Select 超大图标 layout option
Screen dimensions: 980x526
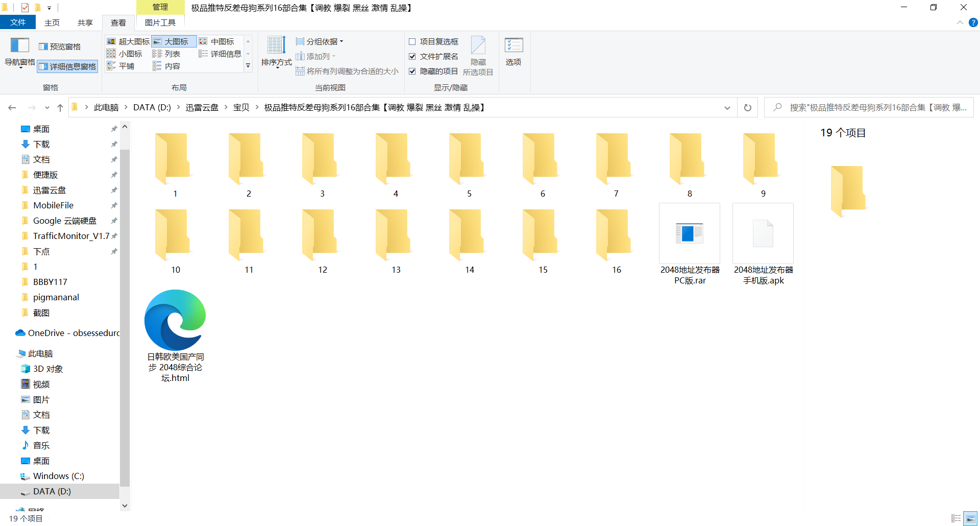[128, 41]
